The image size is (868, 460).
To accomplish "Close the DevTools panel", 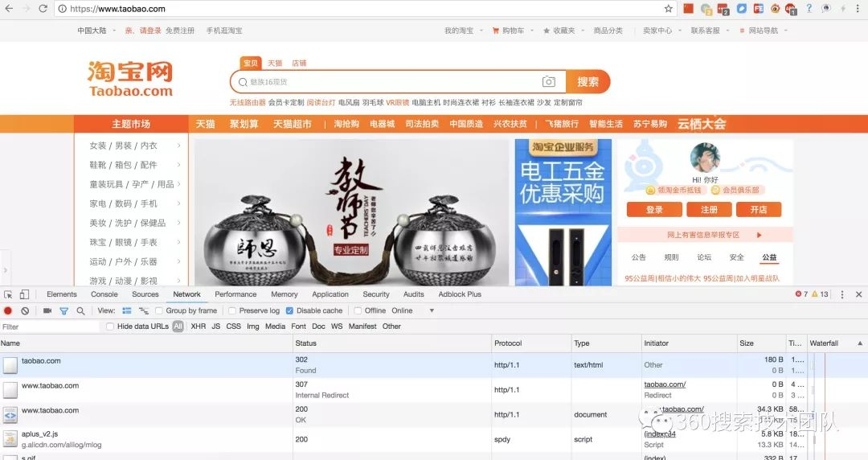I will (x=858, y=294).
